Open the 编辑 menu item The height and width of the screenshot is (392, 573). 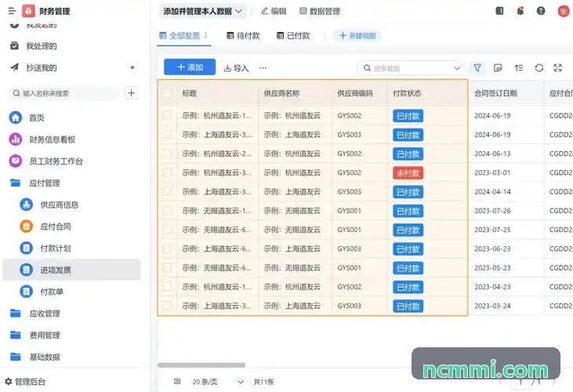(x=274, y=11)
